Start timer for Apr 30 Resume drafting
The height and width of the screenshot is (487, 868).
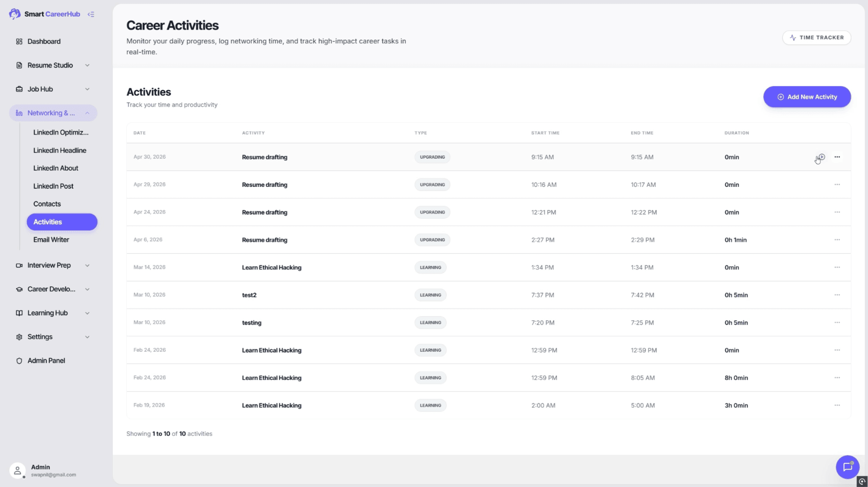coord(821,157)
